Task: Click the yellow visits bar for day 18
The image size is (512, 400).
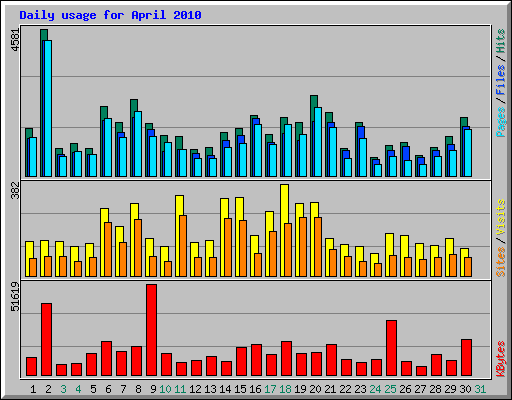Action: [283, 230]
